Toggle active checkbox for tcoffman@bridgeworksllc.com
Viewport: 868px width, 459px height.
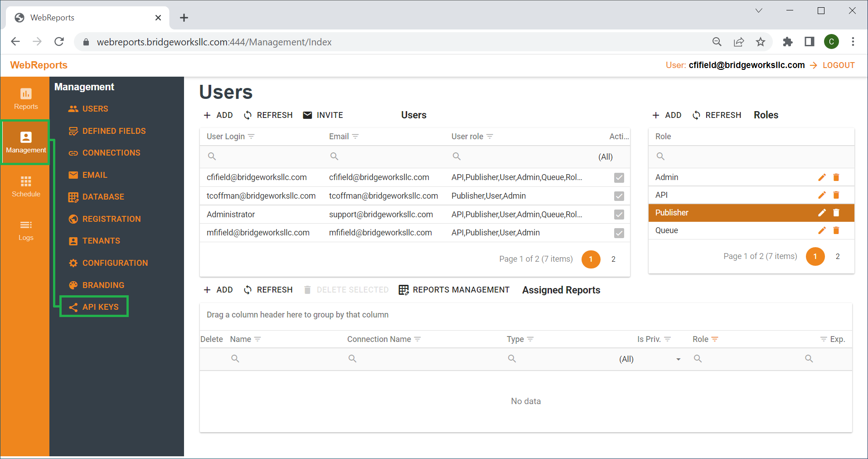[619, 196]
